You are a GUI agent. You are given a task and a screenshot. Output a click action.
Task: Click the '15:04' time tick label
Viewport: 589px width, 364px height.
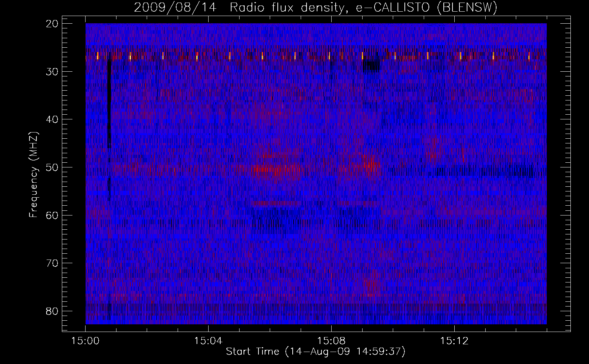[x=208, y=341]
